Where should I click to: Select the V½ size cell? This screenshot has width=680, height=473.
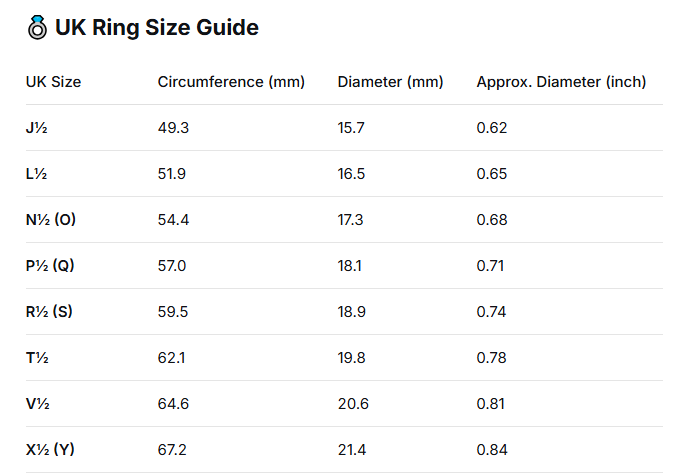point(38,404)
